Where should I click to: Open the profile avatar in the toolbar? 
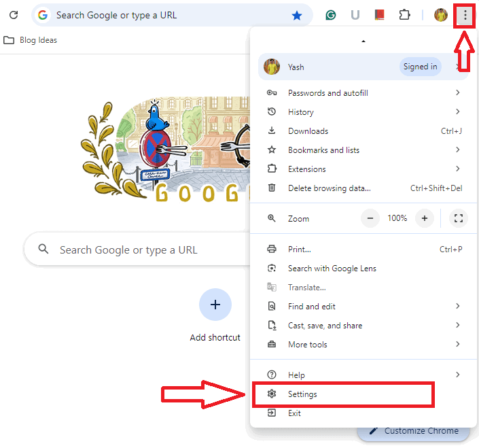(x=440, y=15)
